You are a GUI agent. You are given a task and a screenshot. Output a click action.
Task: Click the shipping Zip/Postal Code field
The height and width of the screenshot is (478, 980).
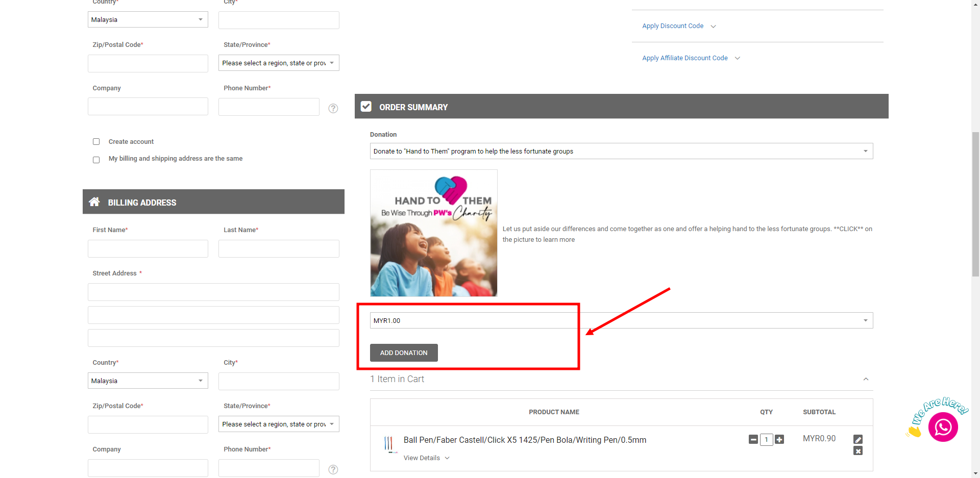pos(148,63)
